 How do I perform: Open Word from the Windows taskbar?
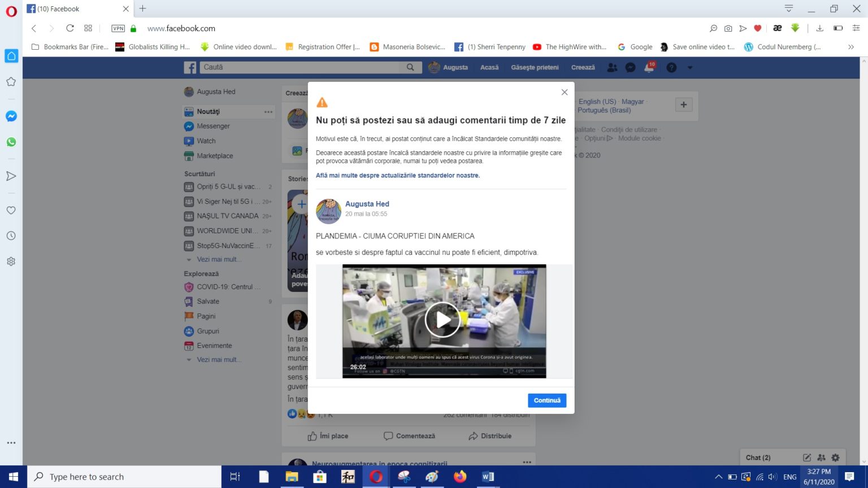point(488,477)
